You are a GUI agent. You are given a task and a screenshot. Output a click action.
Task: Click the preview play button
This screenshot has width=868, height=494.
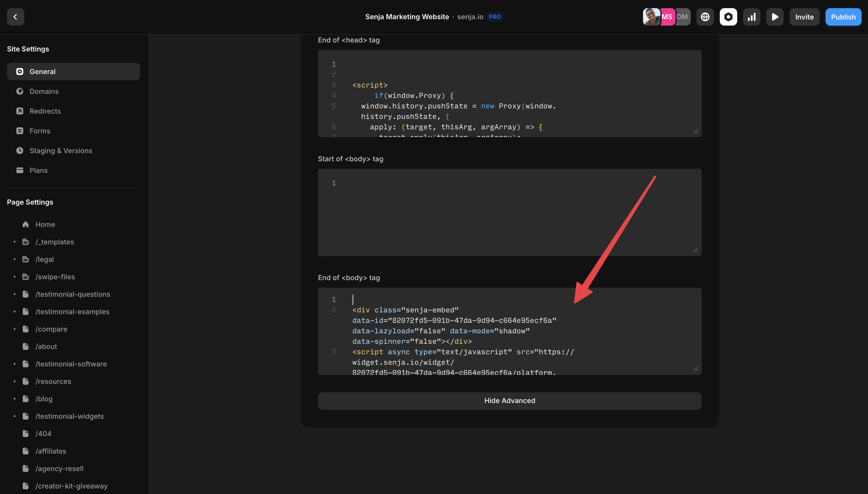[775, 17]
